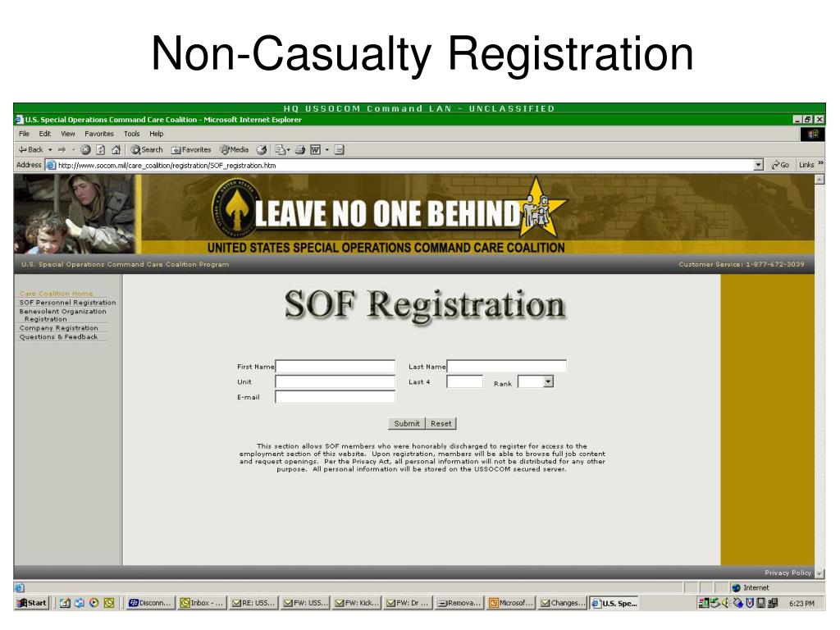Click the address bar URL field
The image size is (840, 630).
[x=399, y=165]
